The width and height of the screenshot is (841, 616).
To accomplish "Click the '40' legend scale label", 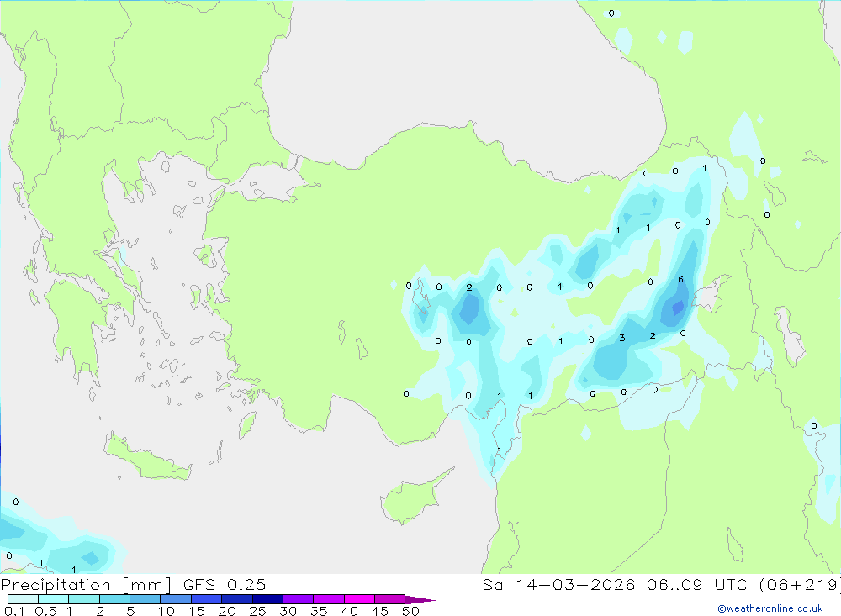I will tap(349, 611).
